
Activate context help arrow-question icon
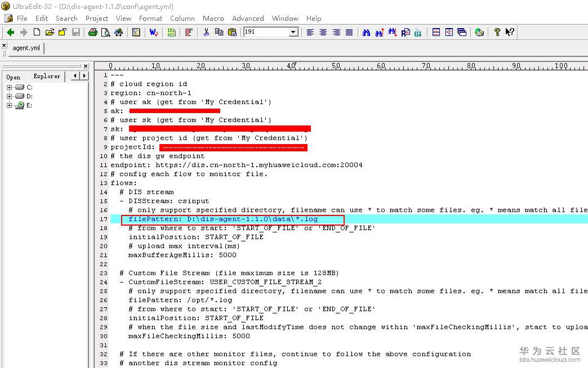tap(510, 32)
